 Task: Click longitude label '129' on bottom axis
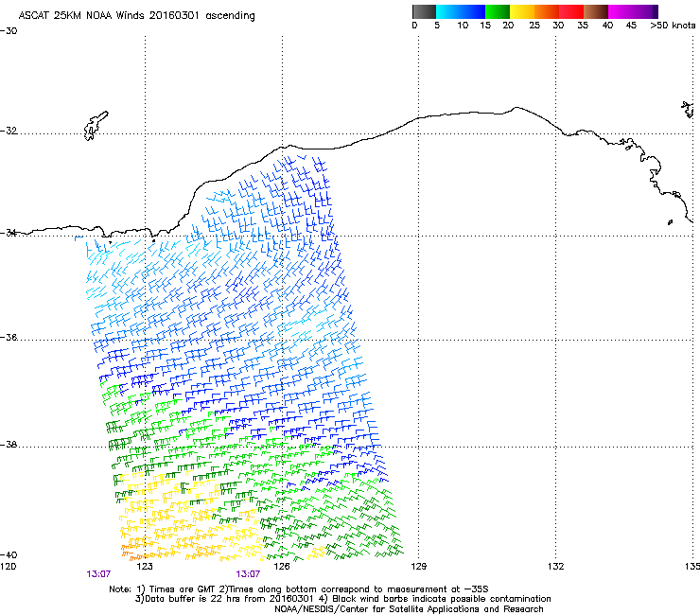pos(418,567)
